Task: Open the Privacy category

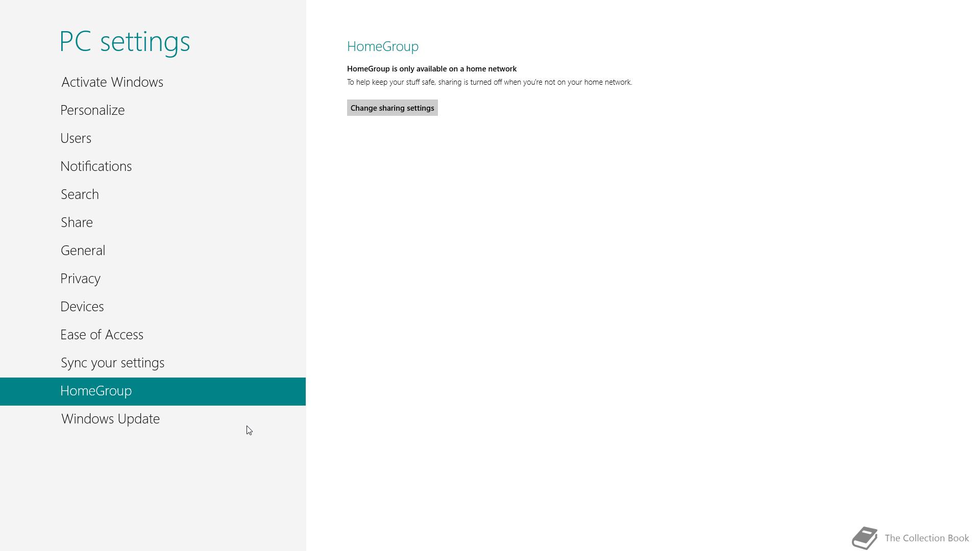Action: [x=80, y=279]
